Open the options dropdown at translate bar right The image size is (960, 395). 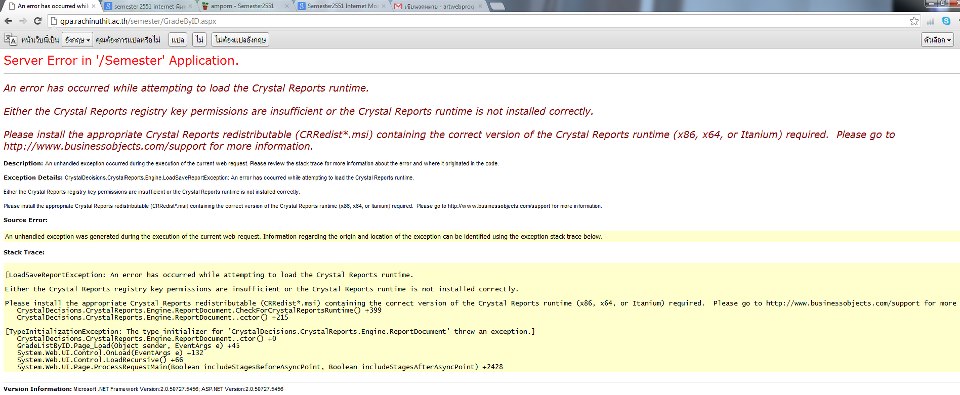(937, 40)
